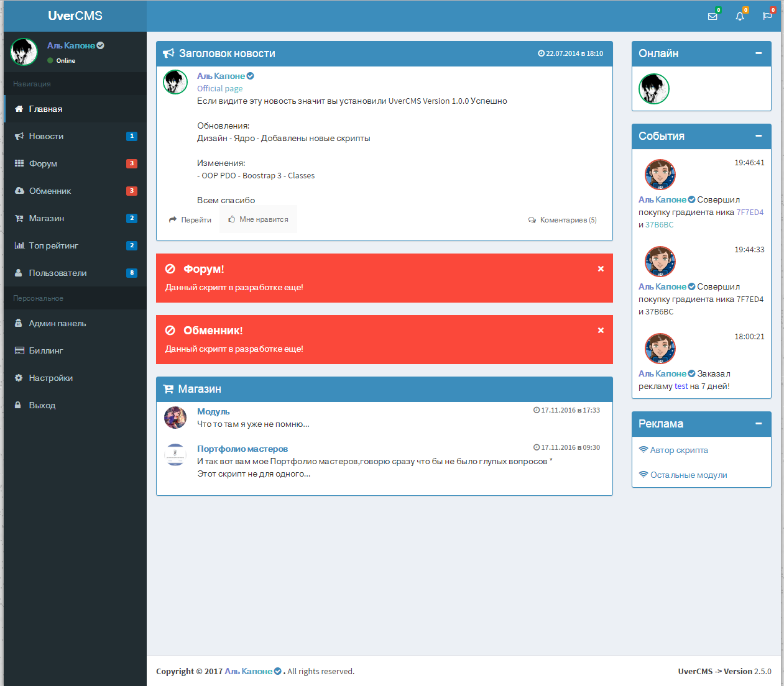Click the grid icon beside Форум

pos(19,163)
